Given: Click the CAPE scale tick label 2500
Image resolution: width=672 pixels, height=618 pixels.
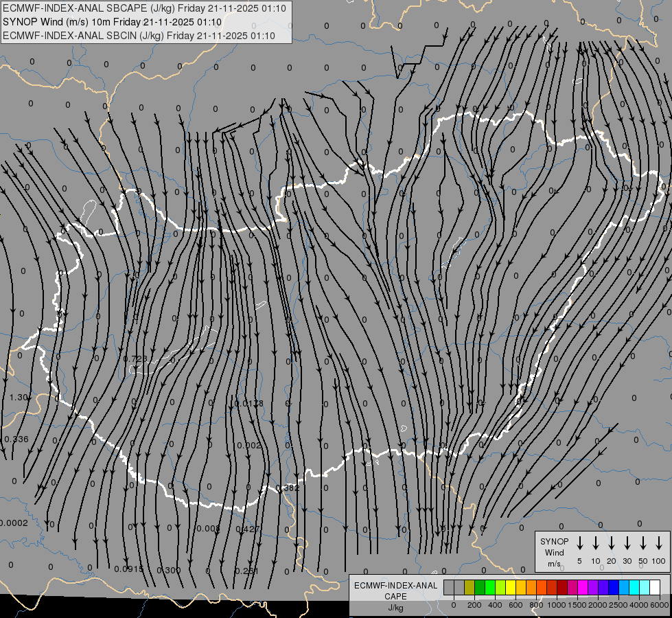Looking at the screenshot, I should point(618,605).
